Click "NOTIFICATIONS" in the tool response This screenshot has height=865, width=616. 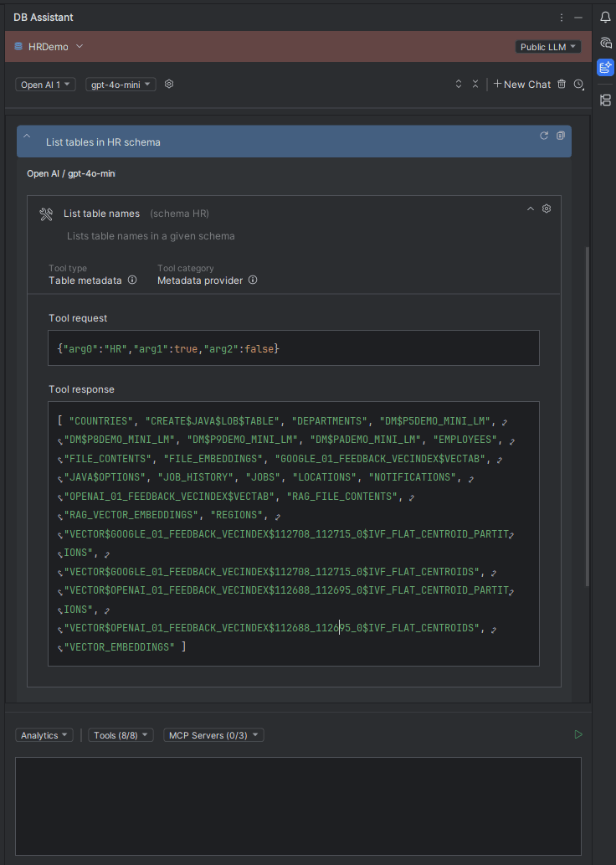pos(413,477)
